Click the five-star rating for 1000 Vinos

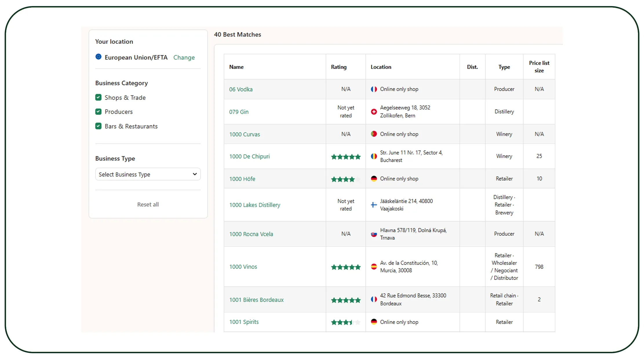coord(346,267)
